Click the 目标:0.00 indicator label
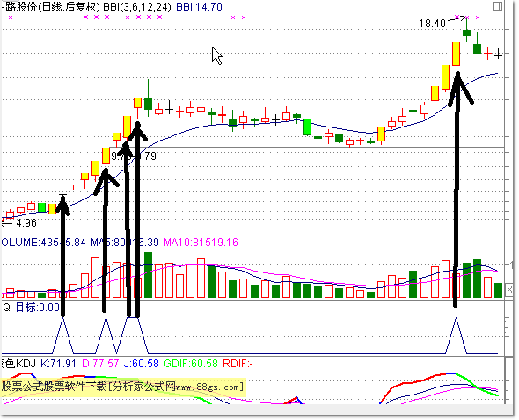519x420 pixels. tap(38, 308)
